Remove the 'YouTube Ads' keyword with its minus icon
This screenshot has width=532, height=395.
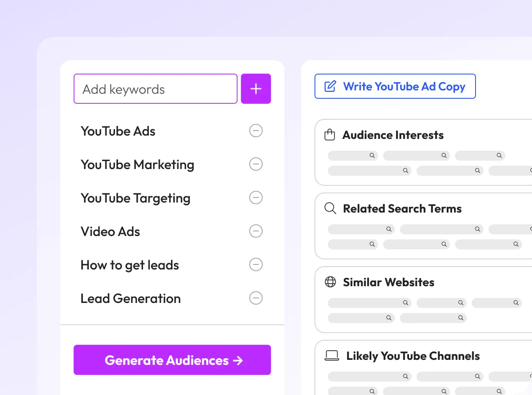(256, 131)
